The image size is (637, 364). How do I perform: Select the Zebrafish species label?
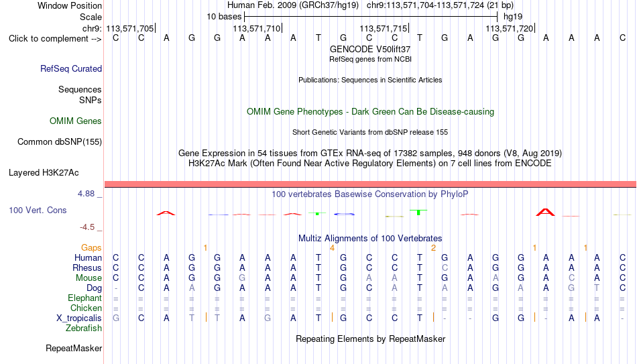point(84,328)
